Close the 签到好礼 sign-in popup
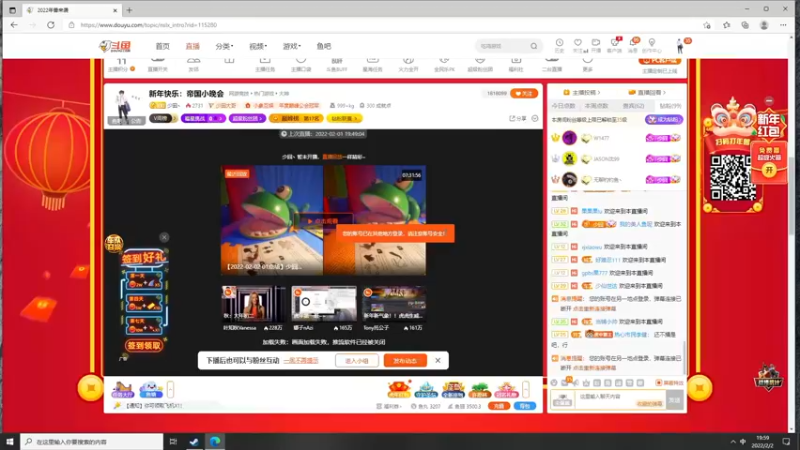Viewport: 800px width, 450px height. click(x=164, y=237)
